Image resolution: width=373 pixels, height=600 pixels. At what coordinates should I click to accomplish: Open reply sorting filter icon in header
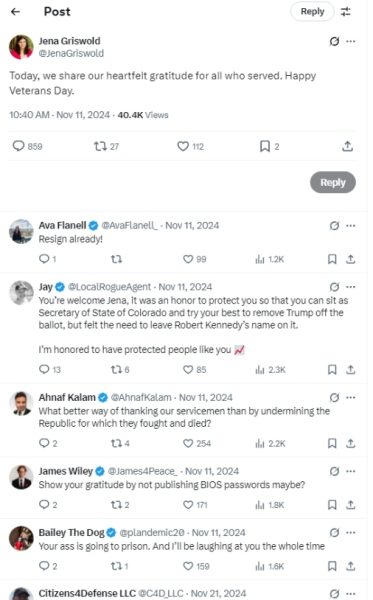[345, 12]
